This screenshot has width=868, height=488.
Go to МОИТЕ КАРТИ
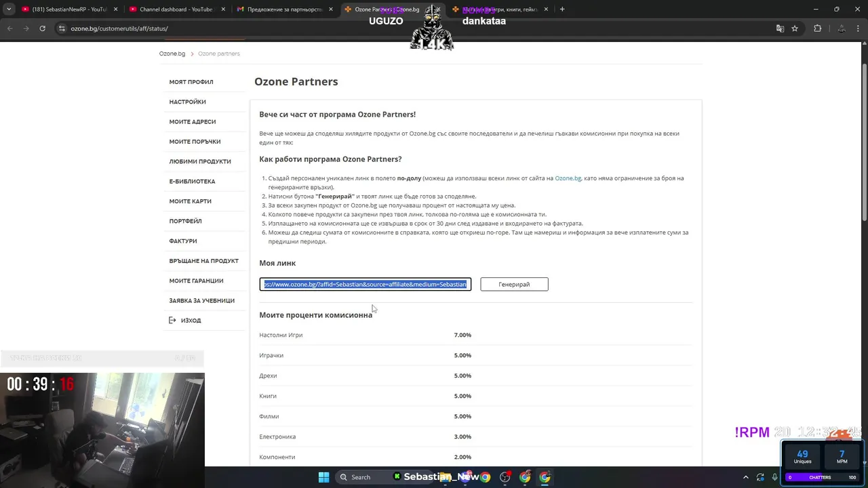pyautogui.click(x=191, y=201)
